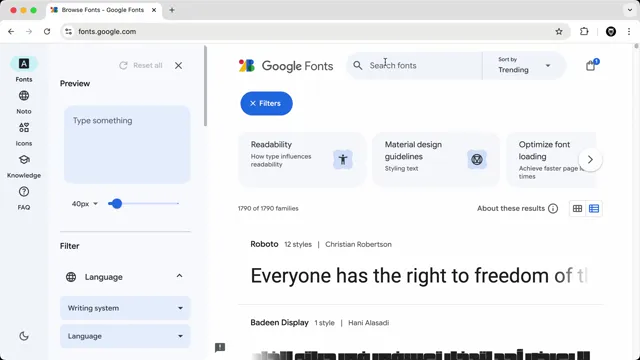Open Optimize font loading card
This screenshot has height=360, width=640.
pyautogui.click(x=551, y=160)
